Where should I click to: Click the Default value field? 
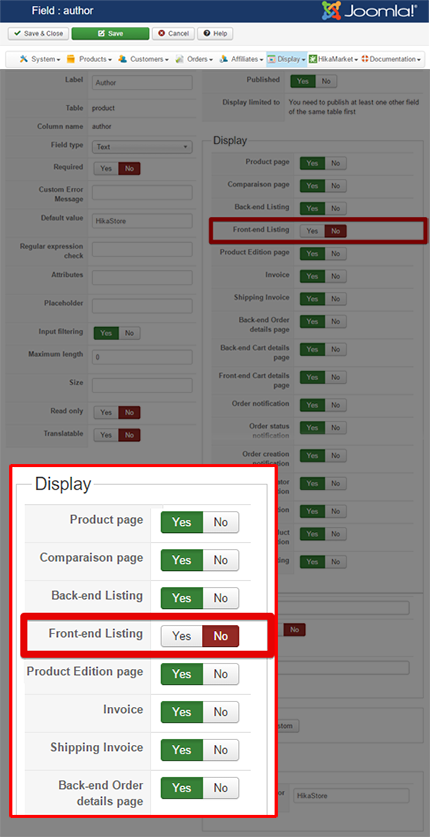pos(142,221)
